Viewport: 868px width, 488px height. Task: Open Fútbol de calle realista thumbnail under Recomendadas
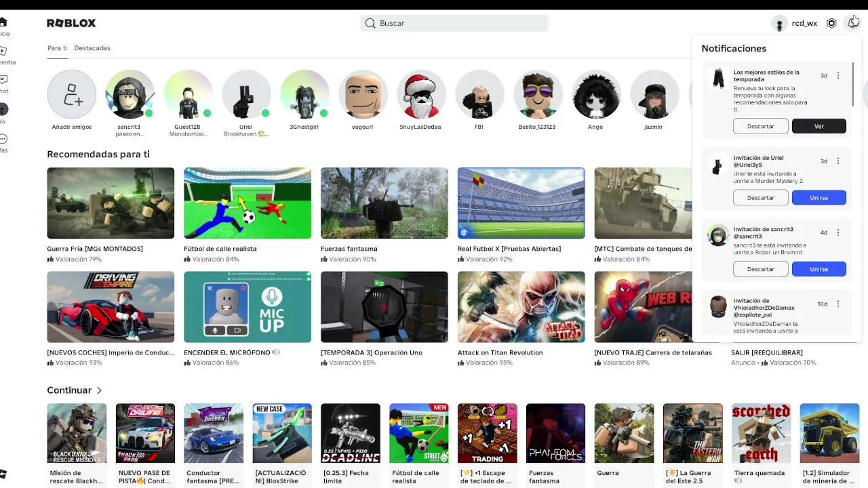click(x=248, y=203)
